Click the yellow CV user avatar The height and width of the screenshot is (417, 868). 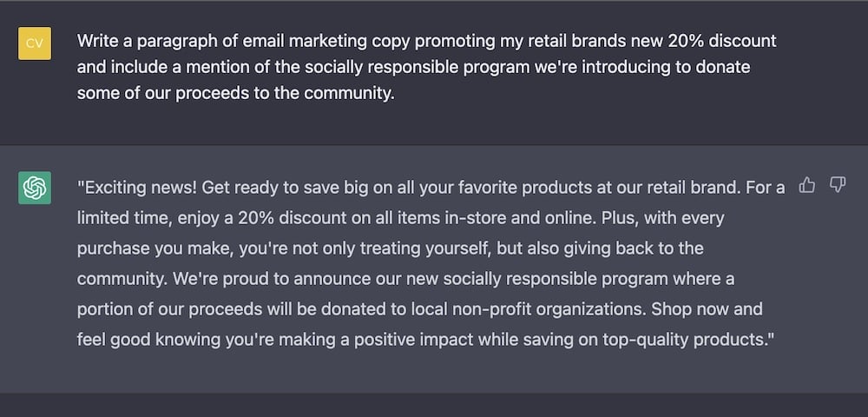tap(35, 43)
